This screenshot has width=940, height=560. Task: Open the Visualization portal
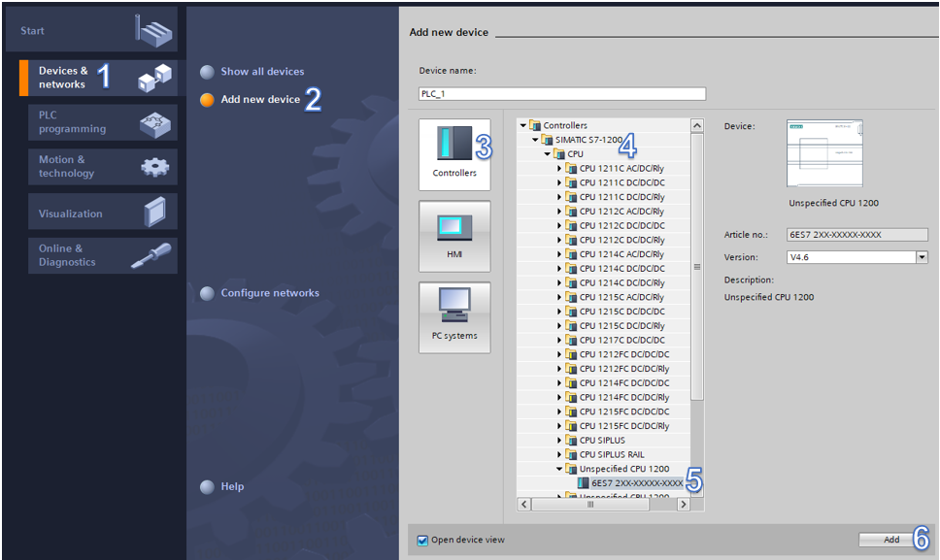(x=103, y=212)
